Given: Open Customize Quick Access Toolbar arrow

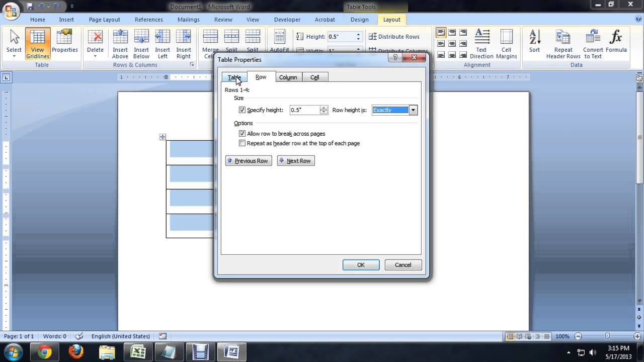Looking at the screenshot, I should pyautogui.click(x=72, y=7).
